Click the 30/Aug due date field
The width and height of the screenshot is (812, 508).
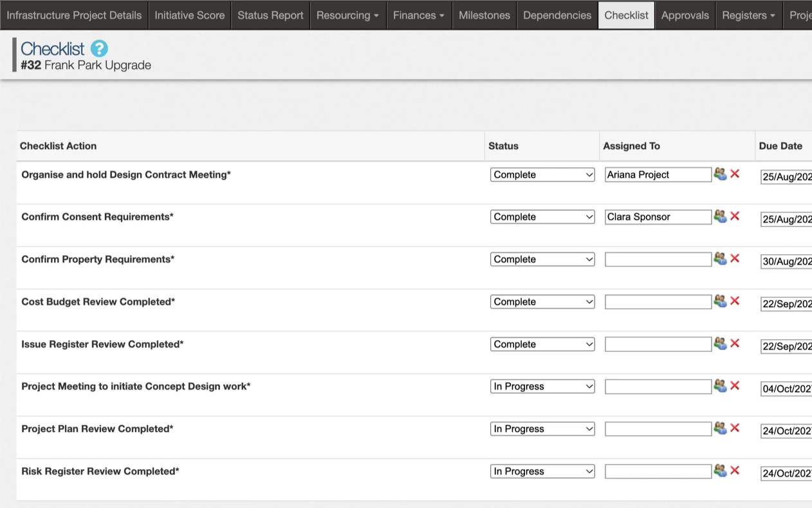pyautogui.click(x=786, y=262)
